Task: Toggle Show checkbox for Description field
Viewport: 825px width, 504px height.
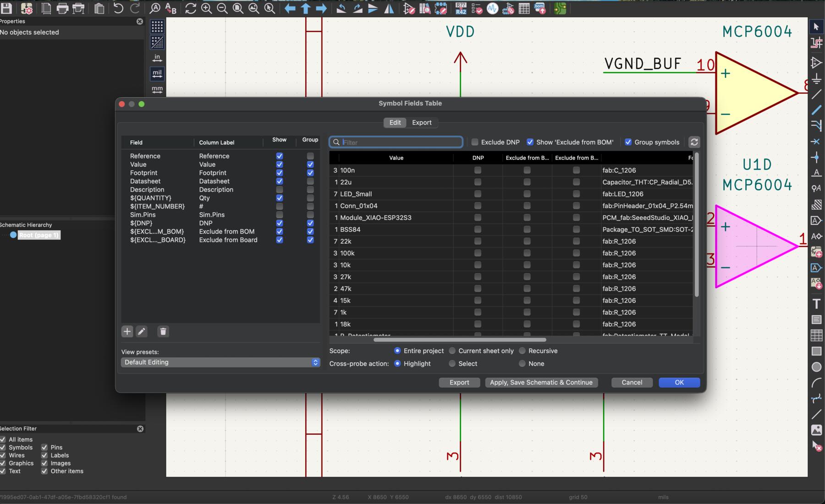Action: click(x=280, y=190)
